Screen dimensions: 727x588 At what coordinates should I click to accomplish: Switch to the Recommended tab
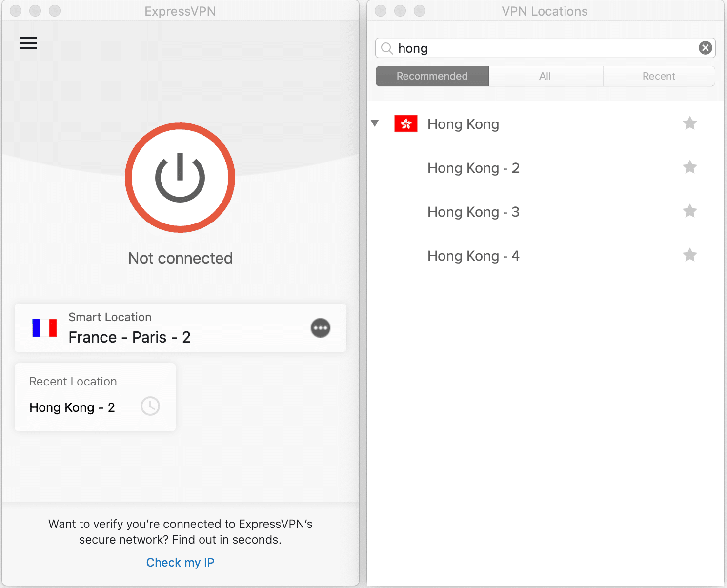[x=432, y=76]
